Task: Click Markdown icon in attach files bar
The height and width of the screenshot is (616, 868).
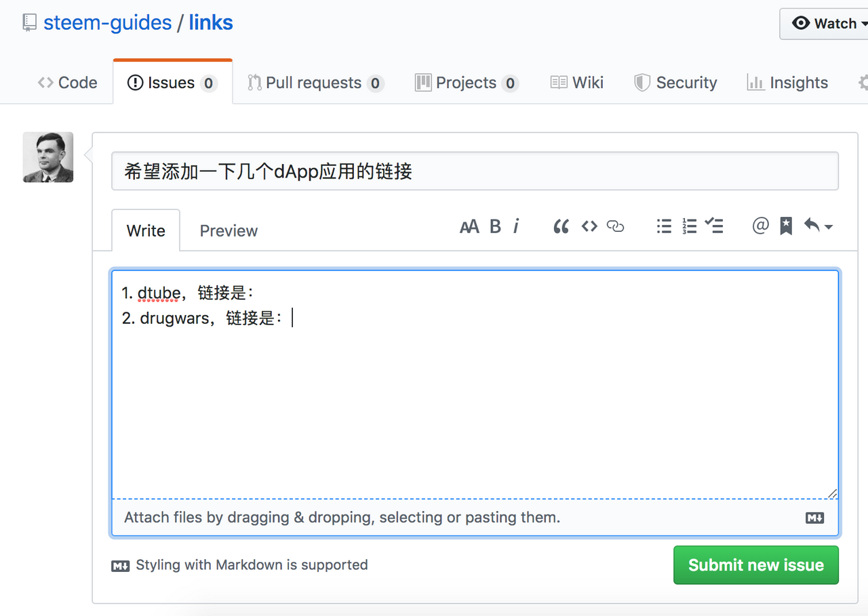Action: pyautogui.click(x=814, y=518)
